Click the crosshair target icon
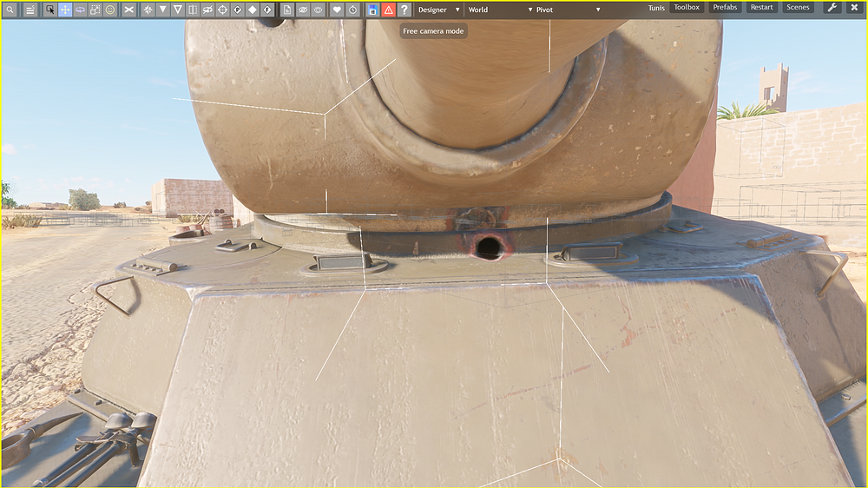The image size is (868, 488). 222,10
